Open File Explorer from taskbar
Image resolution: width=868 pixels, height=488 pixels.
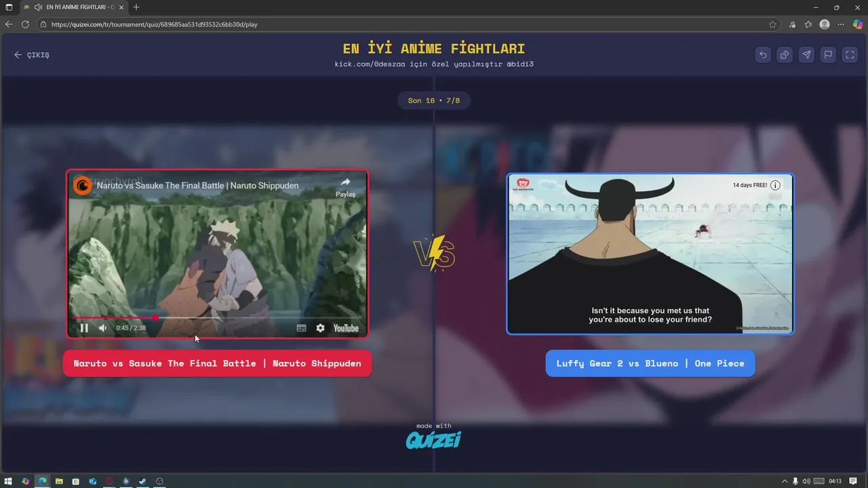pos(59,481)
